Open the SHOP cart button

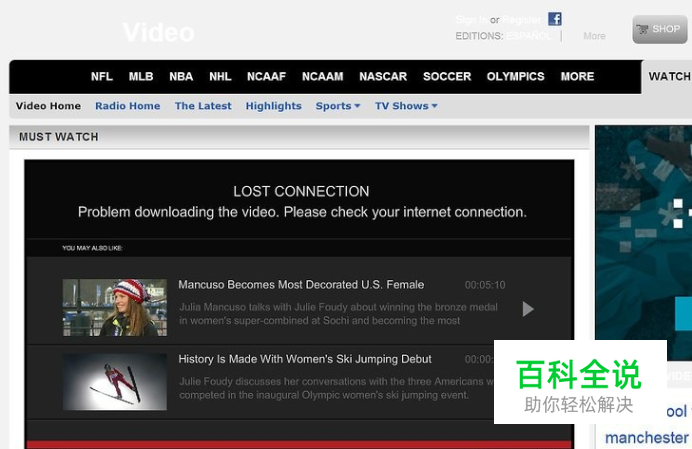(x=660, y=30)
